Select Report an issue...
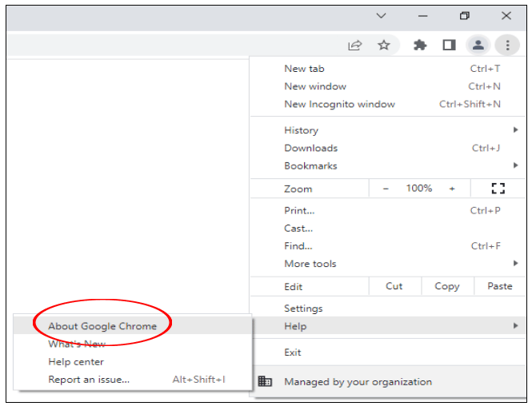This screenshot has height=410, width=532. tap(132, 380)
